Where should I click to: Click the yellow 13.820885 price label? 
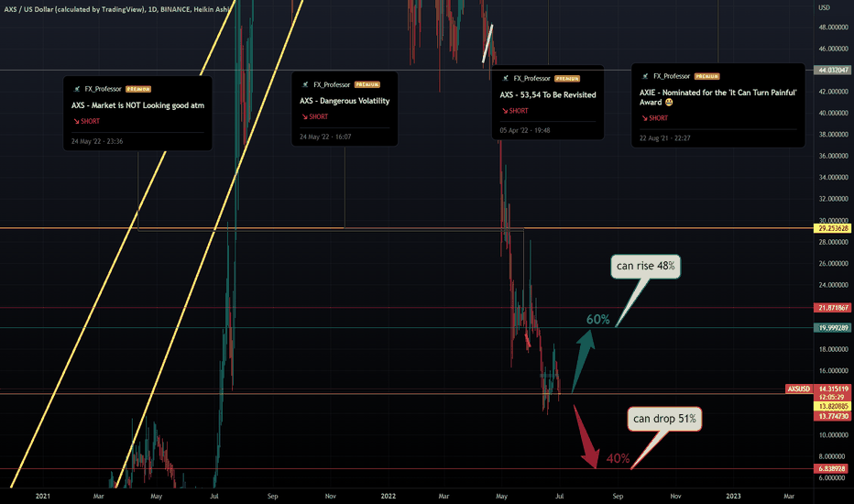point(832,407)
